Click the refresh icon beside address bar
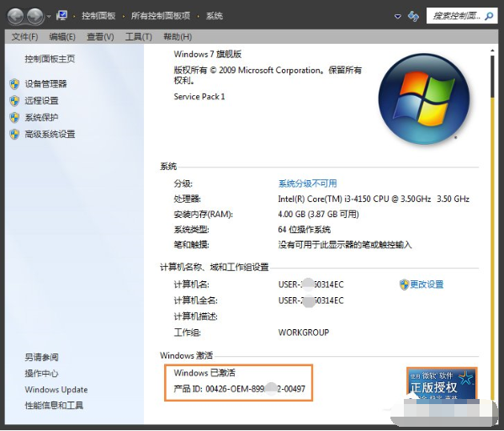504x431 pixels. coord(413,16)
